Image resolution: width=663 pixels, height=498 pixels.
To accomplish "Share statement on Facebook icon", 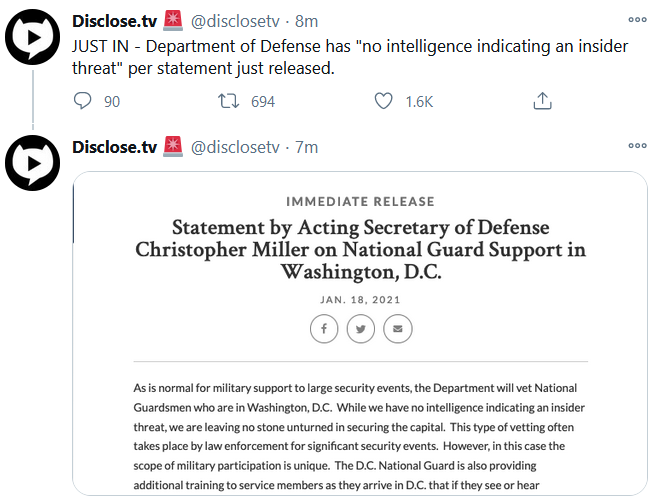I will [324, 328].
